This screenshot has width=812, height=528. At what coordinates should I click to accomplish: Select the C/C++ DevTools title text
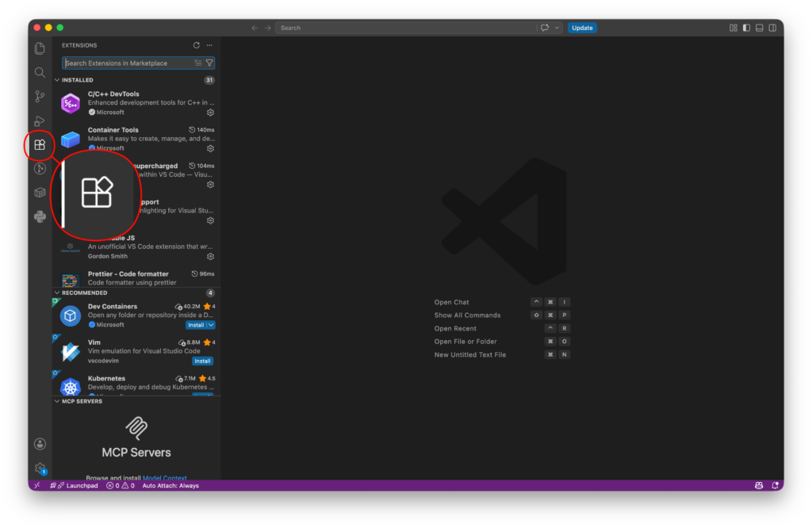click(113, 94)
